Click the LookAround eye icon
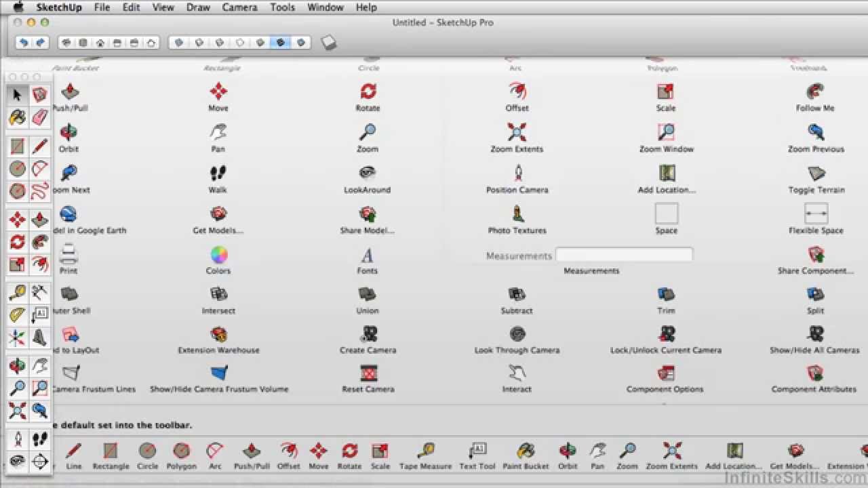The image size is (868, 488). click(368, 172)
